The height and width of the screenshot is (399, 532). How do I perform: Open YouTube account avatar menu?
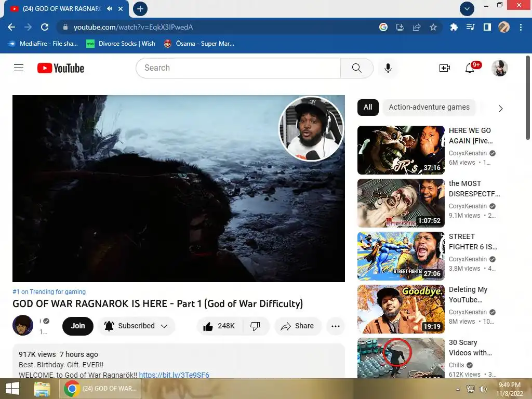(500, 68)
